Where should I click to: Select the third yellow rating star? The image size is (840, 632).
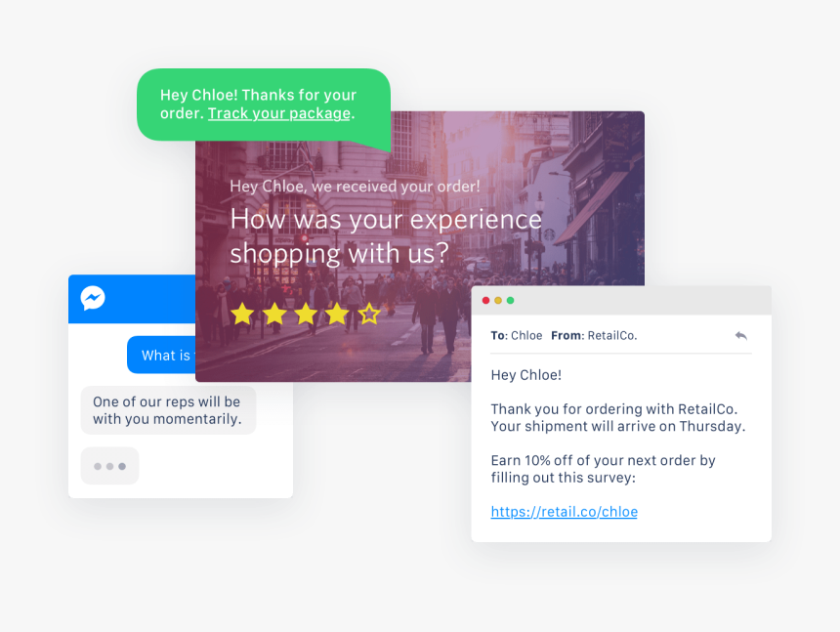306,314
